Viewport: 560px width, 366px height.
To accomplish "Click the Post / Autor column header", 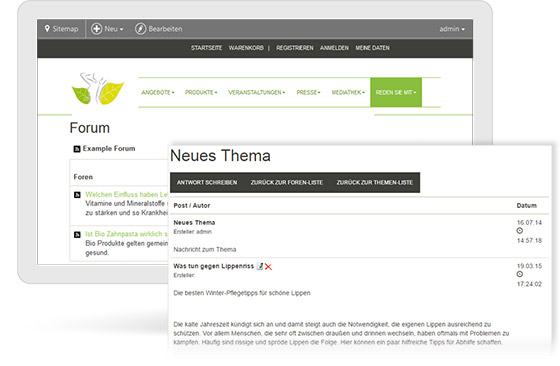I will click(192, 205).
